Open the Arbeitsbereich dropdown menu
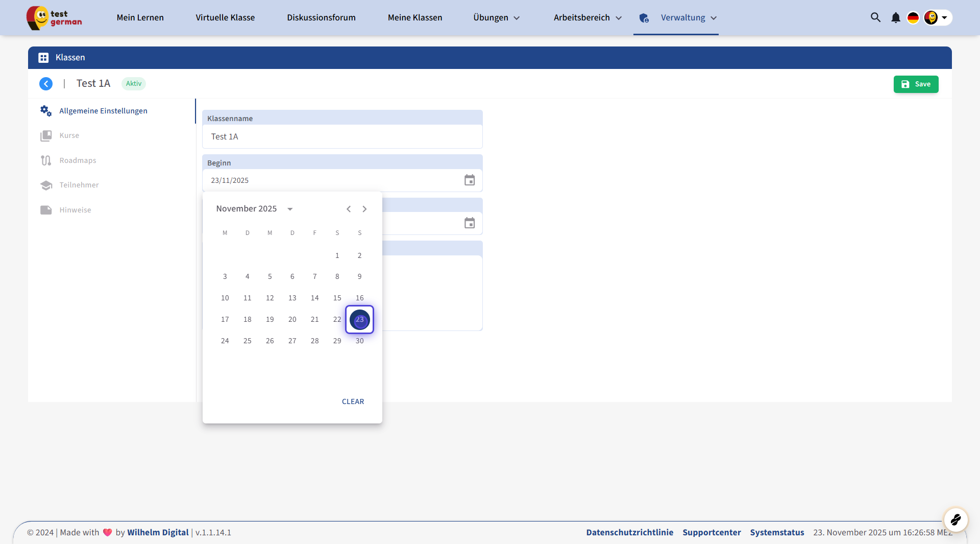Viewport: 980px width, 544px height. [587, 18]
